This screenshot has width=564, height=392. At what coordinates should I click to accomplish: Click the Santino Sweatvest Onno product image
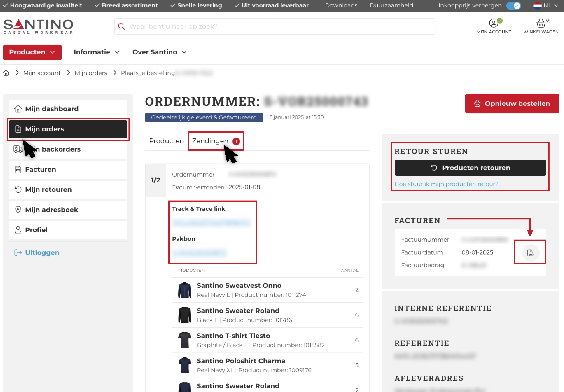(185, 290)
